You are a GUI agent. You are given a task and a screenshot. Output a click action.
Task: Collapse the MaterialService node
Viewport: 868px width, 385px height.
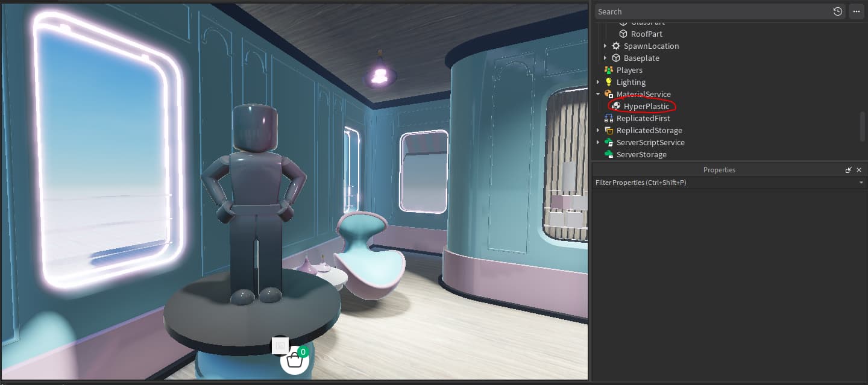[598, 94]
